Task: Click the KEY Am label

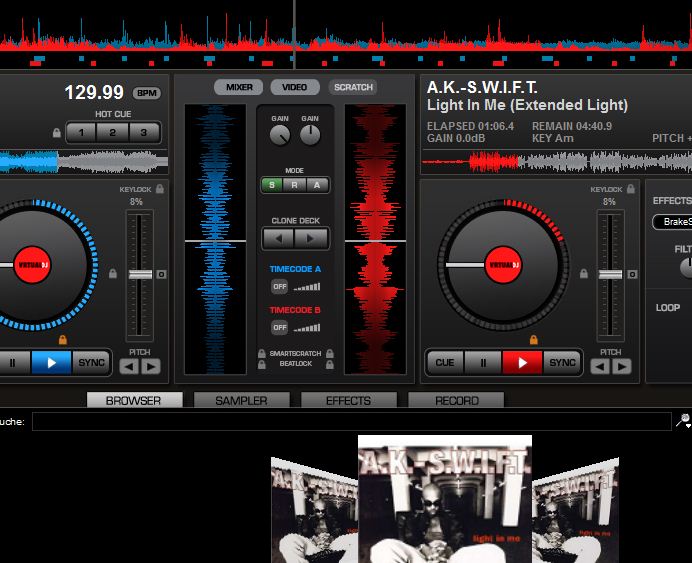Action: 553,139
